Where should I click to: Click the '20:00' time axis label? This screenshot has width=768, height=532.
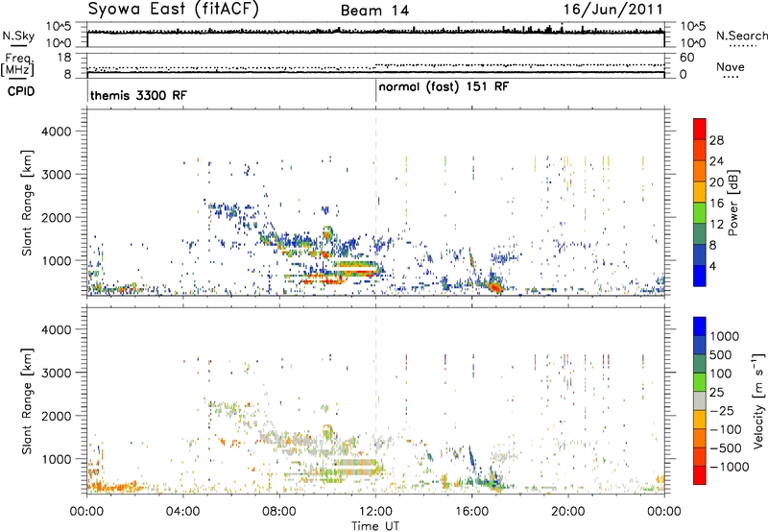(568, 512)
